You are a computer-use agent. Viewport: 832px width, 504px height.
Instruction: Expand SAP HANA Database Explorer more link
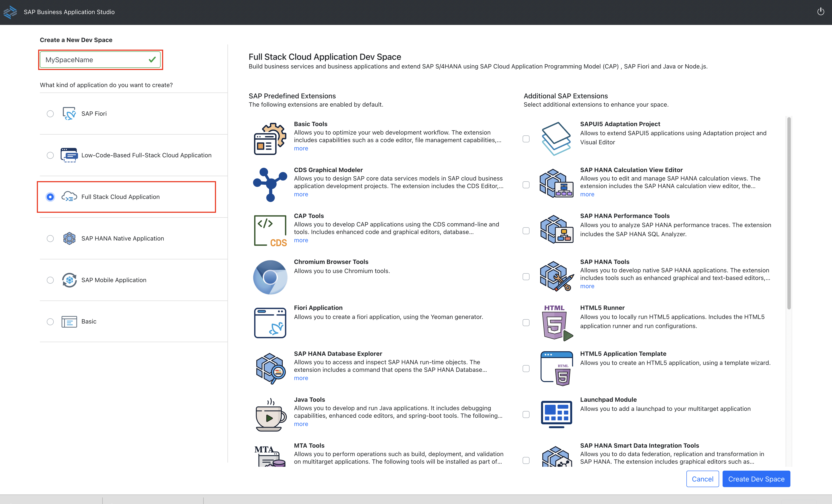click(x=301, y=378)
